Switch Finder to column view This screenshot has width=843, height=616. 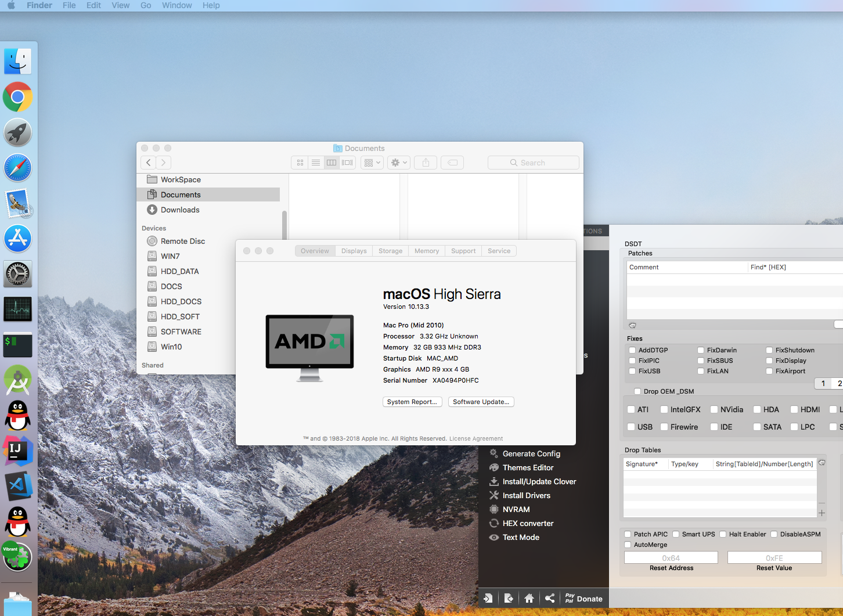tap(332, 163)
